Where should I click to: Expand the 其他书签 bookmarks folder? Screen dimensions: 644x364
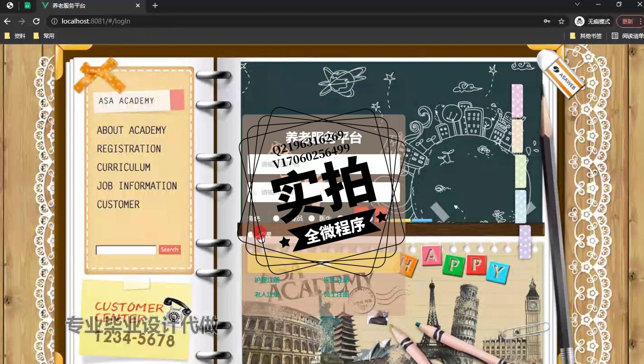pyautogui.click(x=586, y=36)
